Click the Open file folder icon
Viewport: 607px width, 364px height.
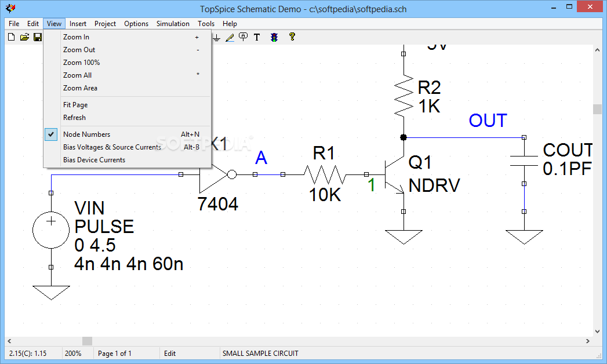pos(24,37)
